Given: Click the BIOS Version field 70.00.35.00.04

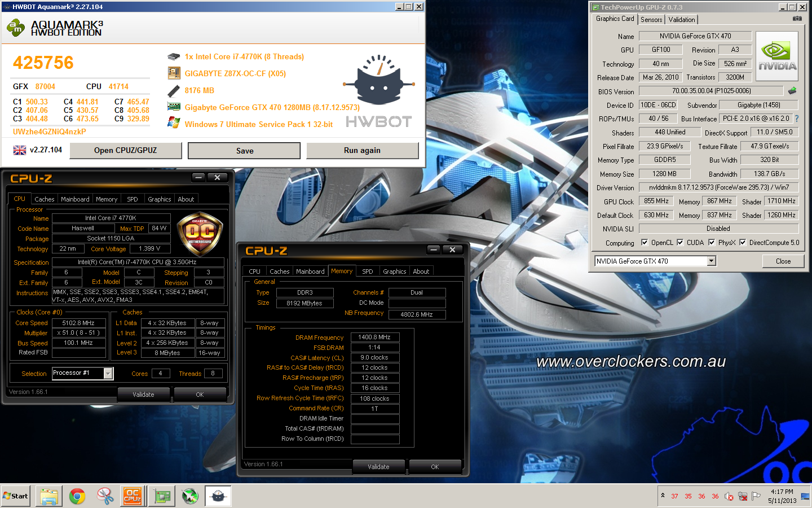Looking at the screenshot, I should click(x=711, y=91).
